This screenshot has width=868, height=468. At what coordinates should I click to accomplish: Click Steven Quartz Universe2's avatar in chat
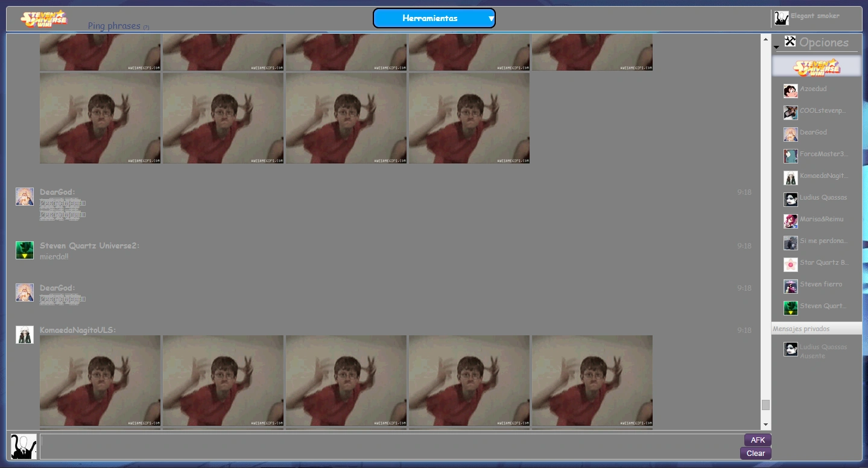pos(25,250)
